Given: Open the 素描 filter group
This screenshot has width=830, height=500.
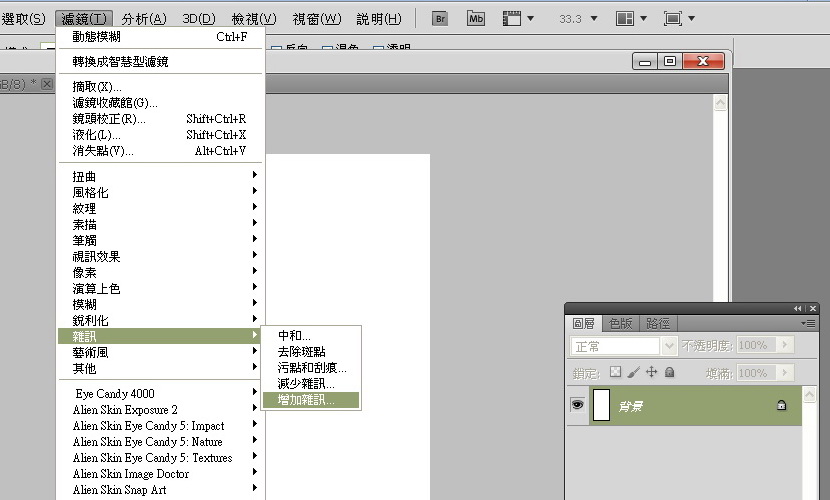Looking at the screenshot, I should [x=159, y=224].
